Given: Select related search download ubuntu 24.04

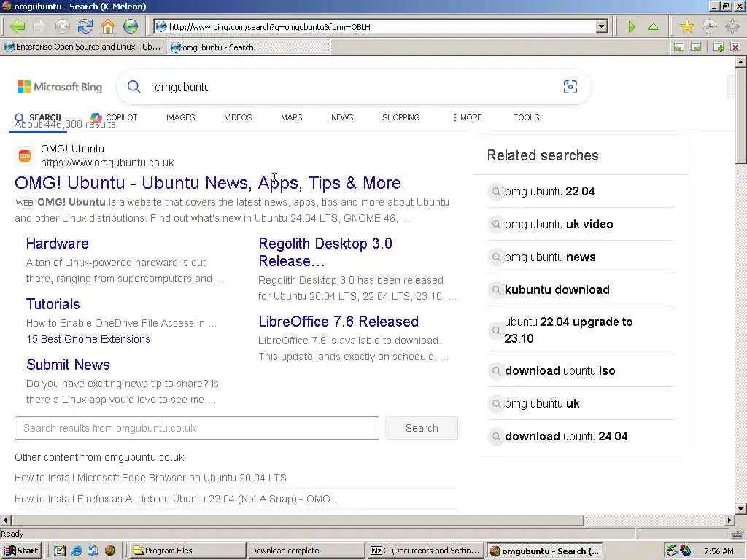Looking at the screenshot, I should [x=566, y=437].
